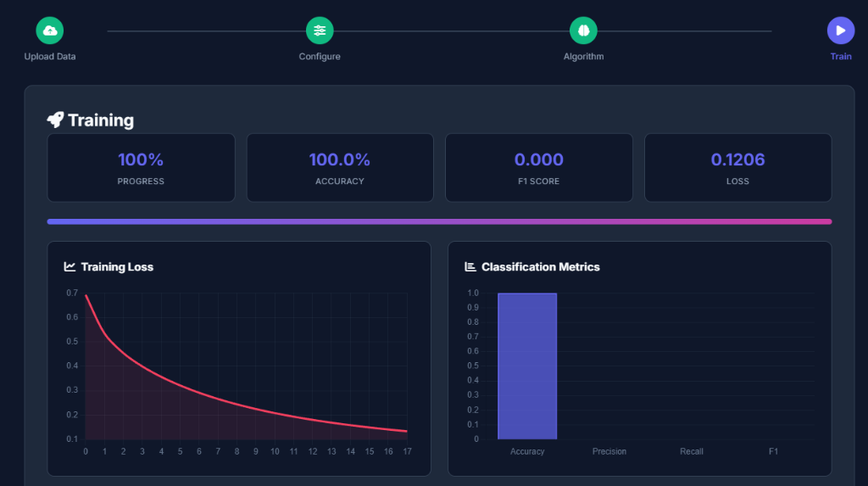Screen dimensions: 868x486
Task: Click the Train play step icon
Action: (x=840, y=31)
